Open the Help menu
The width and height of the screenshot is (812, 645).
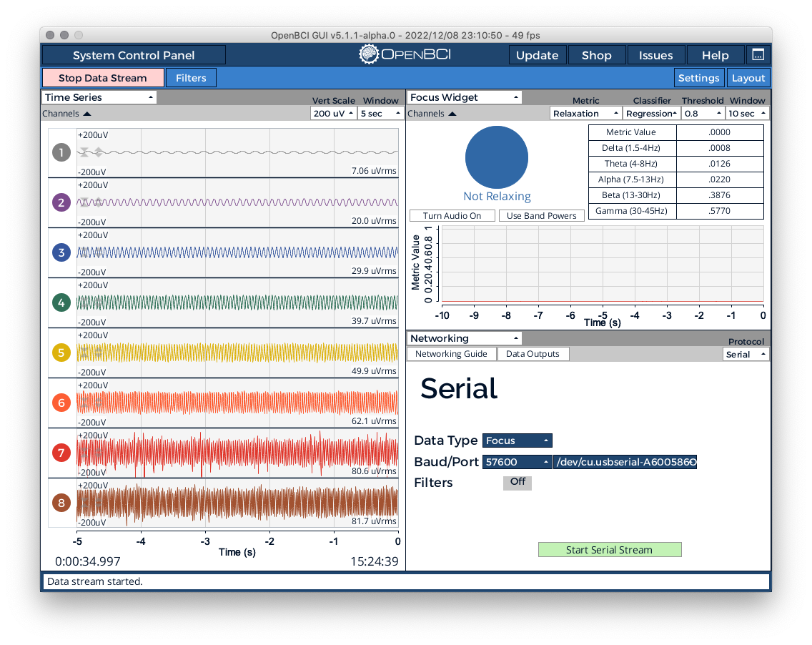[716, 55]
